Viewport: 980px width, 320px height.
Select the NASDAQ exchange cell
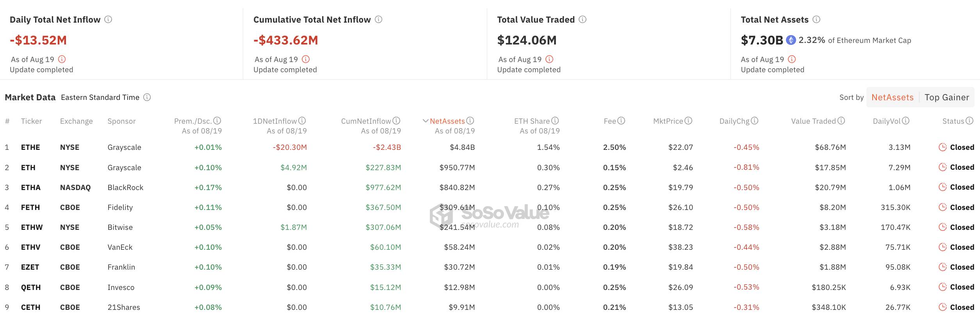[x=75, y=188]
